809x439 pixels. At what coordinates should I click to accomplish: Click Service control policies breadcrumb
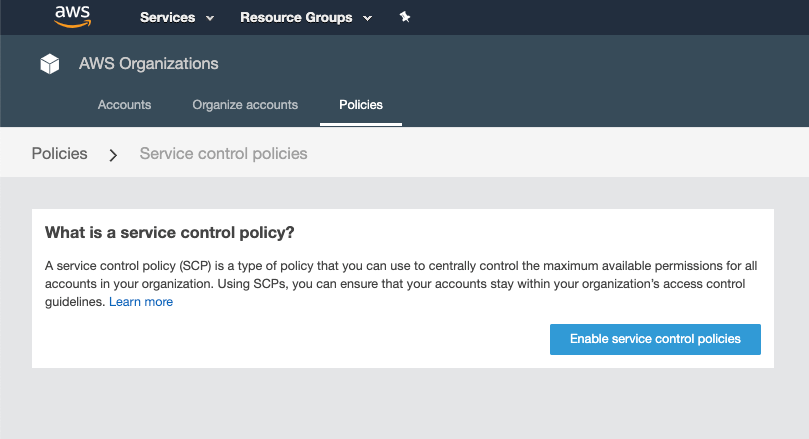click(223, 153)
